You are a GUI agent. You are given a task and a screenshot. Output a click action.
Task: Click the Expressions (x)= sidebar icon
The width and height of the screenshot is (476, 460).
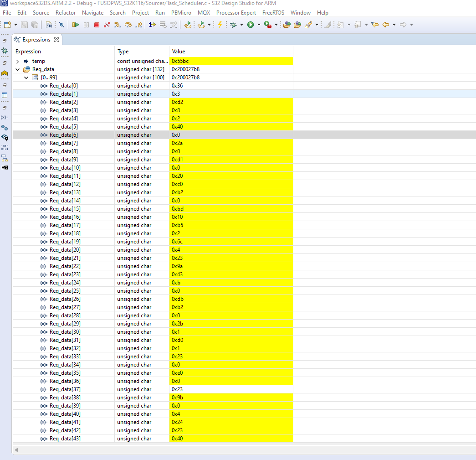(5, 118)
